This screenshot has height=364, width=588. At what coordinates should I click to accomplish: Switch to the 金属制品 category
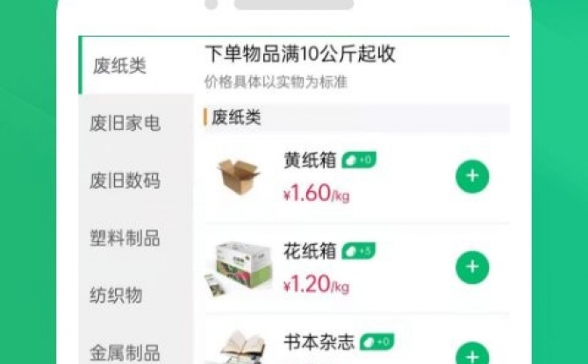(125, 353)
